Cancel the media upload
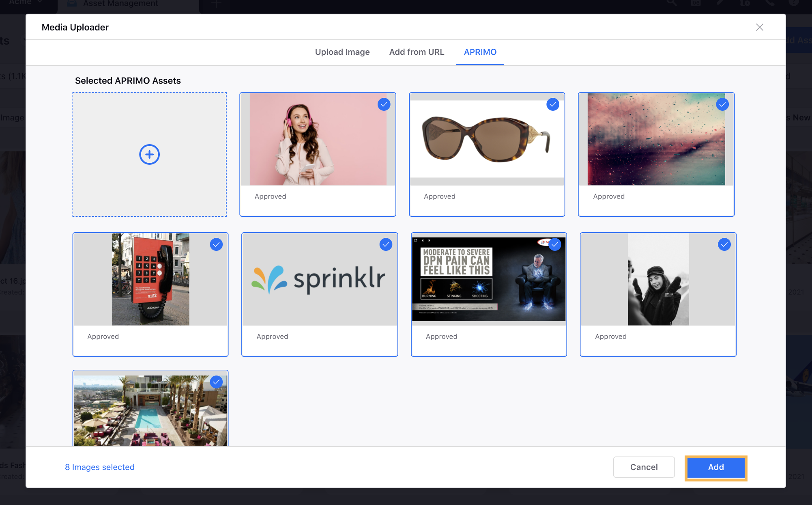Viewport: 812px width, 505px height. tap(644, 467)
